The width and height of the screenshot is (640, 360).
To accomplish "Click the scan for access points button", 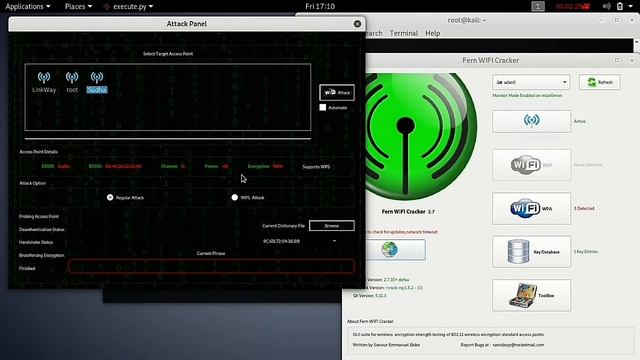I will 531,121.
